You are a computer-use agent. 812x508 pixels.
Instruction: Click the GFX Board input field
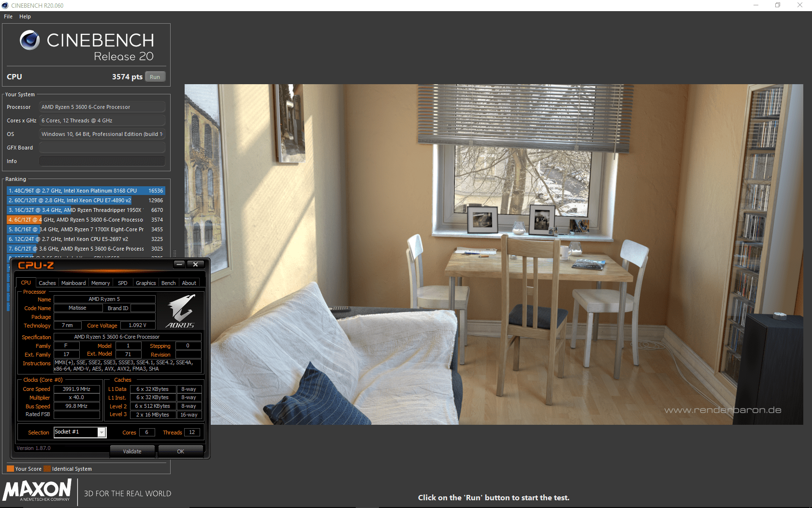point(102,148)
